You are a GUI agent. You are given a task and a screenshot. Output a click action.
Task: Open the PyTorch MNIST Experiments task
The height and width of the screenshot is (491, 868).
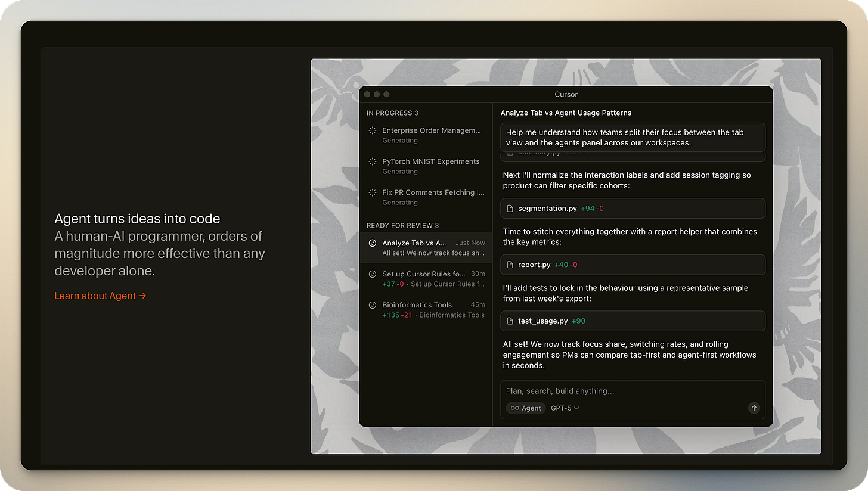426,166
